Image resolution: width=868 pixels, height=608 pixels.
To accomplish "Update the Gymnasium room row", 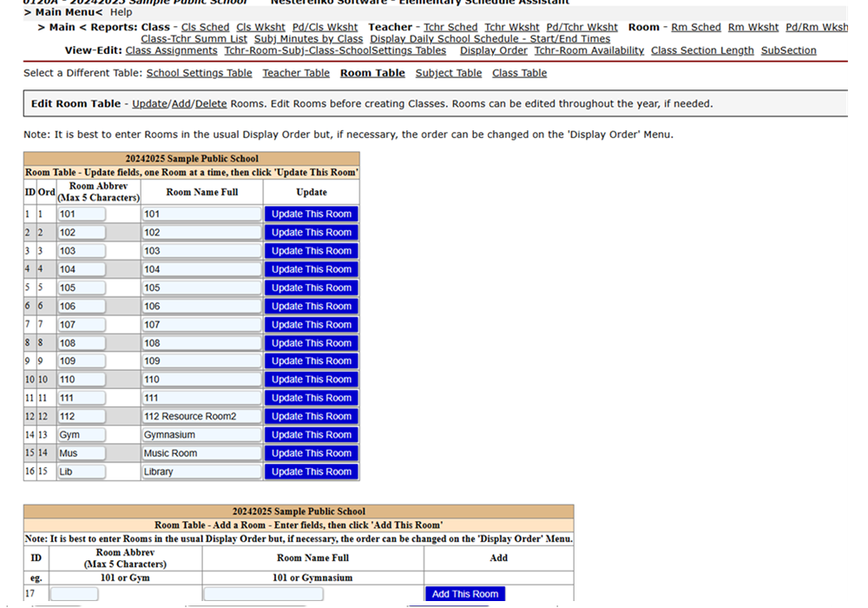I will click(x=311, y=435).
